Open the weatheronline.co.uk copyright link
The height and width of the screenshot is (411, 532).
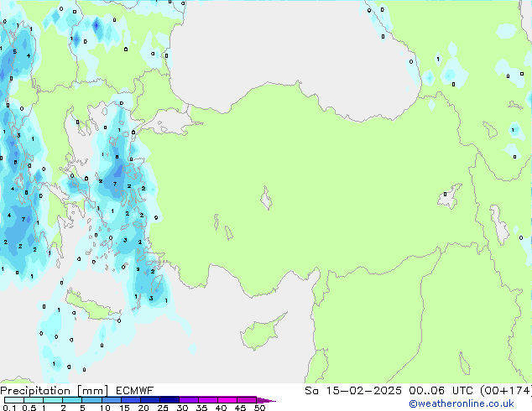(462, 403)
